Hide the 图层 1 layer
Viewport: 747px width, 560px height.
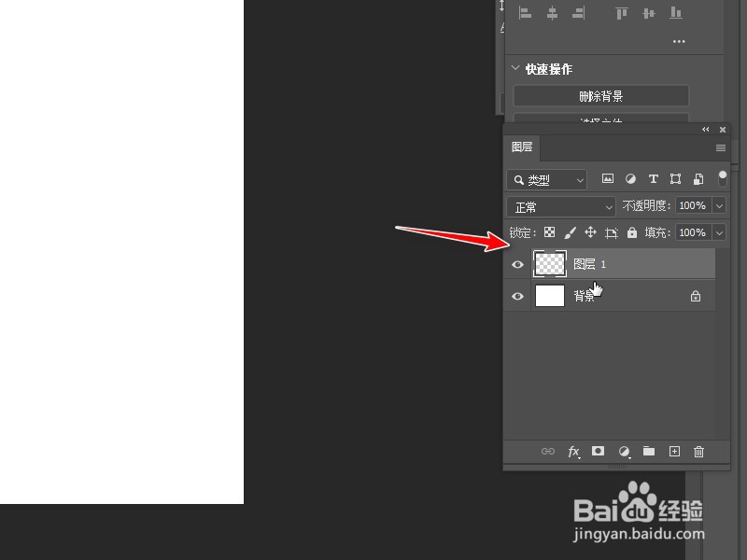(517, 264)
